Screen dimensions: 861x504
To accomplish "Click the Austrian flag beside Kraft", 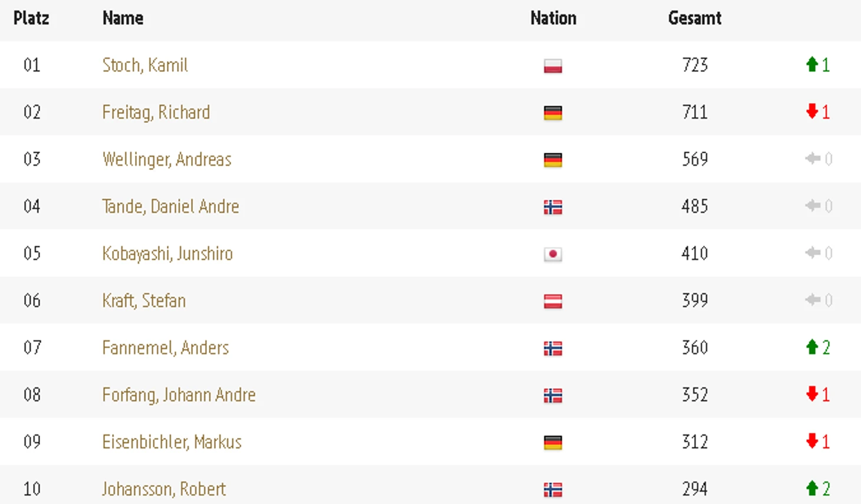I will tap(553, 301).
